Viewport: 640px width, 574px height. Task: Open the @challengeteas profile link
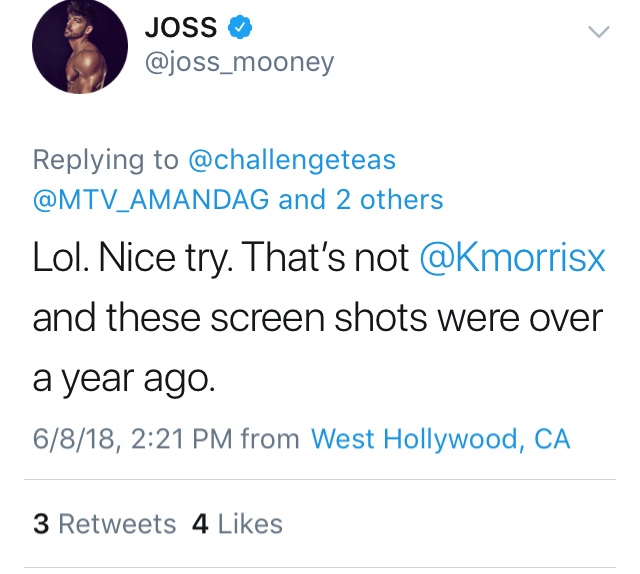(x=292, y=159)
